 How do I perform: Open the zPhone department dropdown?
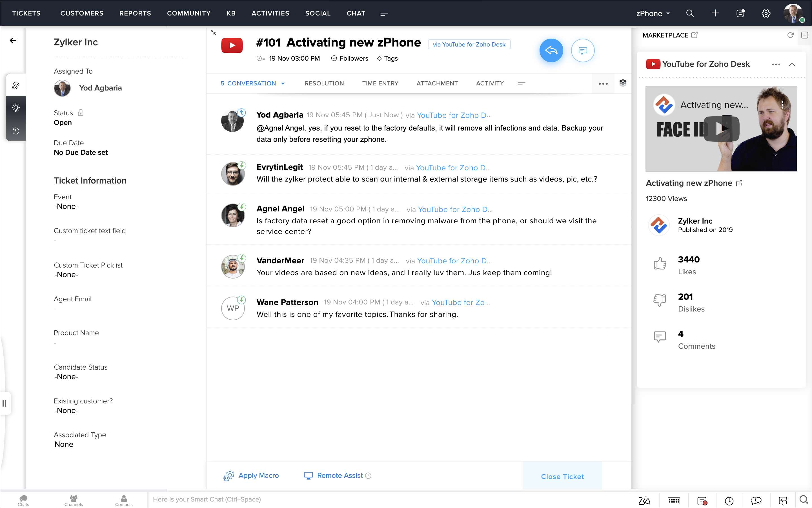(653, 14)
